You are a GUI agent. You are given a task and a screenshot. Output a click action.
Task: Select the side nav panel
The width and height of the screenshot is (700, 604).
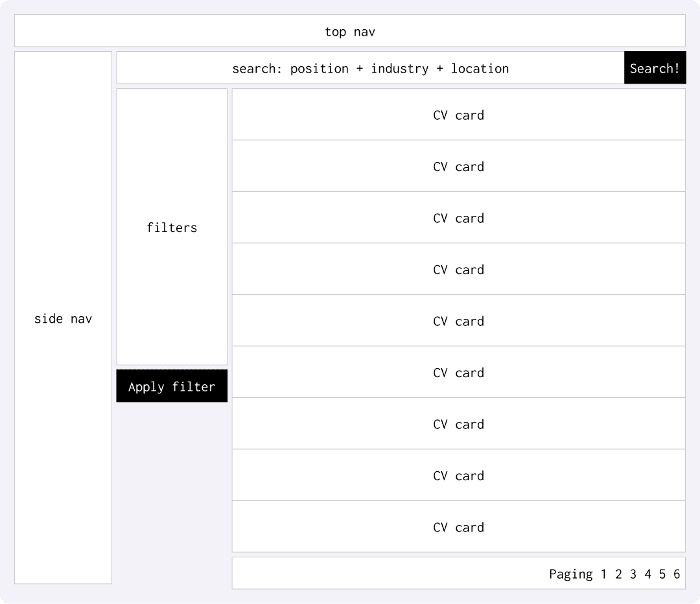click(63, 318)
